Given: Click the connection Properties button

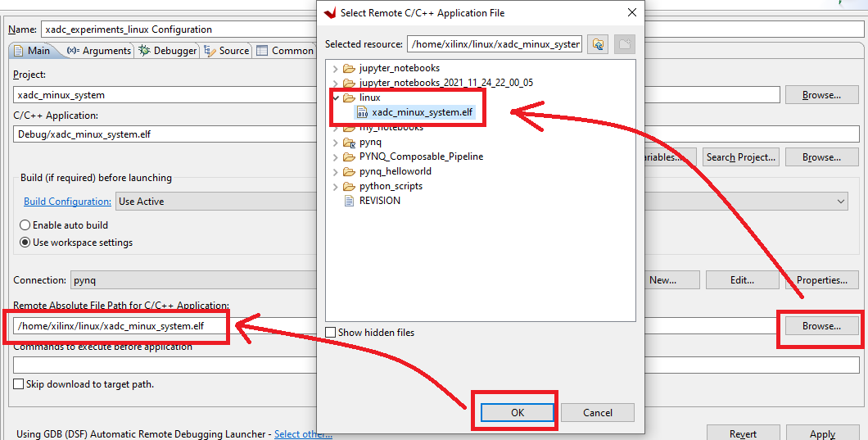Looking at the screenshot, I should pyautogui.click(x=821, y=280).
